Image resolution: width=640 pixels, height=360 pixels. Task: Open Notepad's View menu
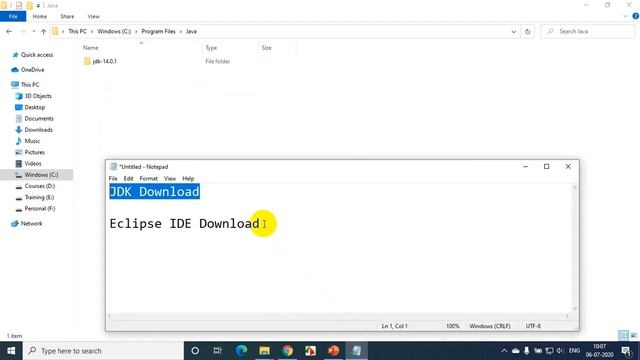170,178
